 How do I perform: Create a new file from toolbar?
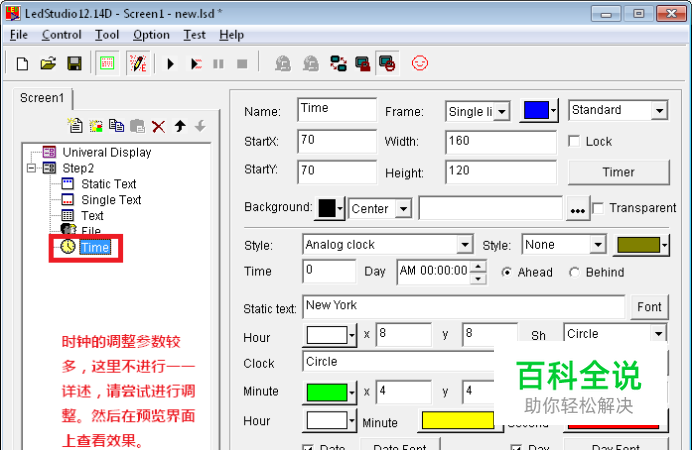22,64
